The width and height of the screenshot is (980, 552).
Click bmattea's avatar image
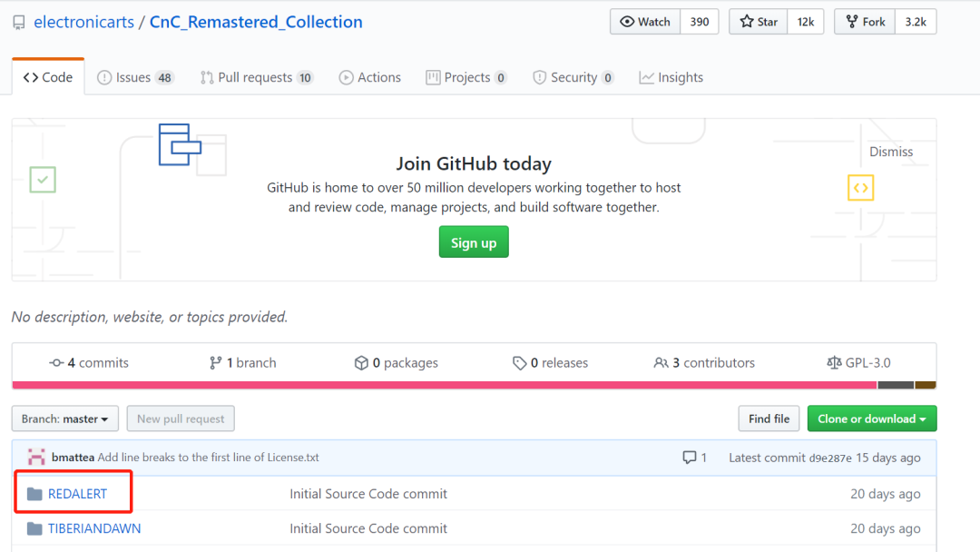36,458
